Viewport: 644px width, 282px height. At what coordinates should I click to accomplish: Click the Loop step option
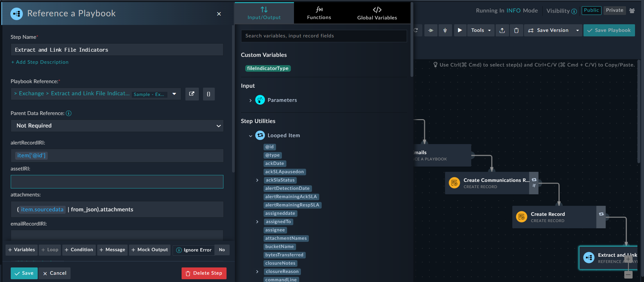pyautogui.click(x=50, y=250)
